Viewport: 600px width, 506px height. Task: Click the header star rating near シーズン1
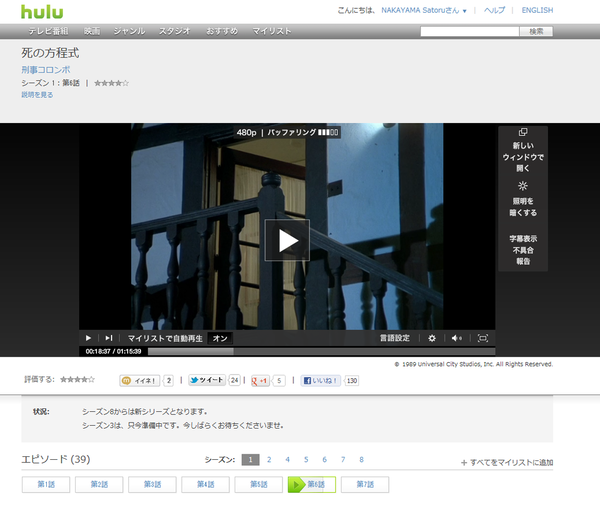(111, 83)
